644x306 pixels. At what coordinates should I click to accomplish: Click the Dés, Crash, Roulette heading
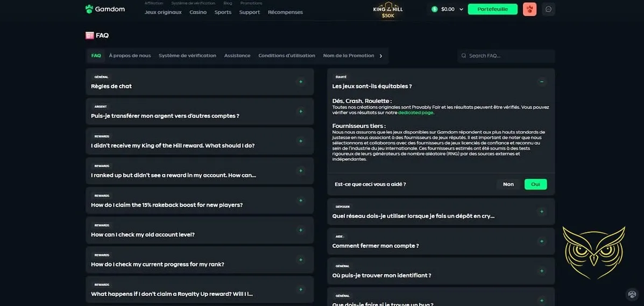point(362,101)
